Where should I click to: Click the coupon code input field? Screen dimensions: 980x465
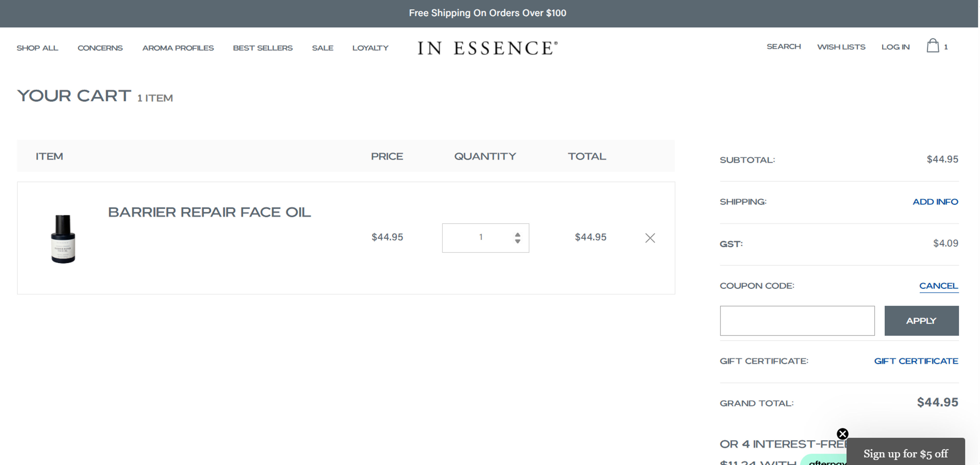[x=797, y=321]
